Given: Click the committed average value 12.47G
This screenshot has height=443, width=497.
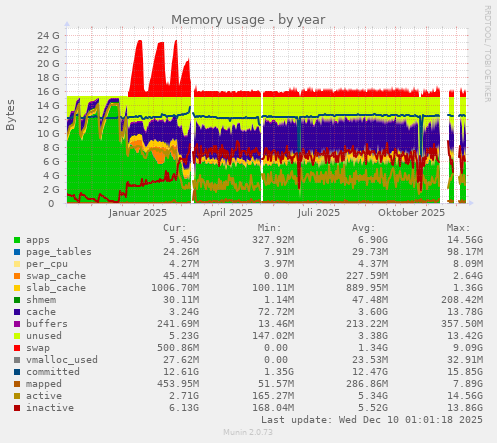Looking at the screenshot, I should [370, 372].
